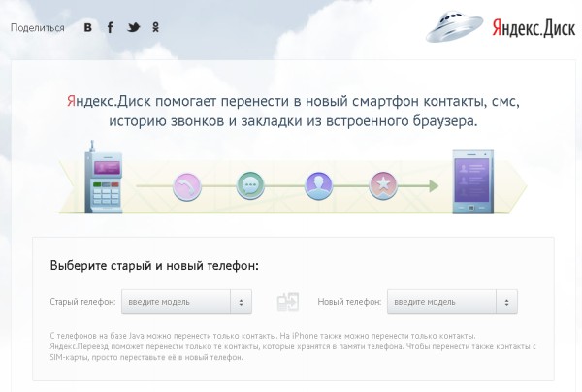Share the page on Twitter
582x392 pixels.
pyautogui.click(x=134, y=27)
